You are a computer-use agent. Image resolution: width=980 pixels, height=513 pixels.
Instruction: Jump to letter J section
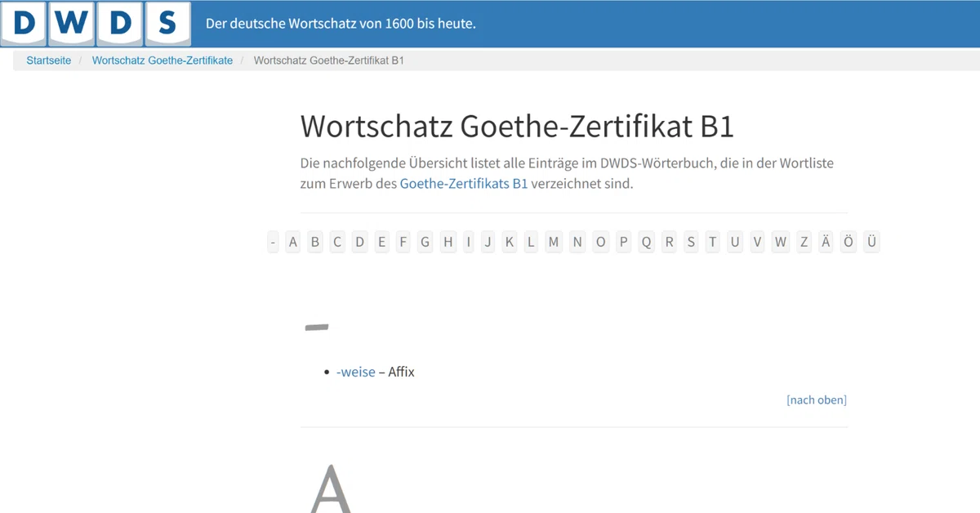pyautogui.click(x=488, y=242)
